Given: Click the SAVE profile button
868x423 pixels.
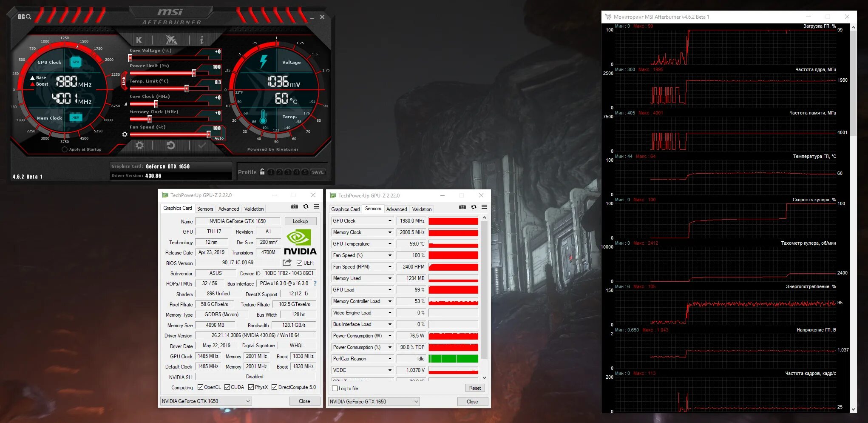Looking at the screenshot, I should click(x=318, y=172).
